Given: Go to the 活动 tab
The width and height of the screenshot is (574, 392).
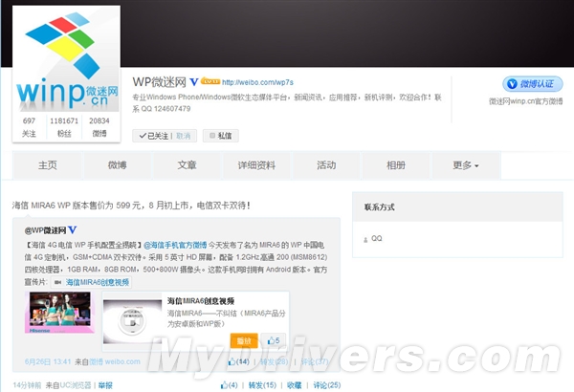Looking at the screenshot, I should pyautogui.click(x=326, y=165).
